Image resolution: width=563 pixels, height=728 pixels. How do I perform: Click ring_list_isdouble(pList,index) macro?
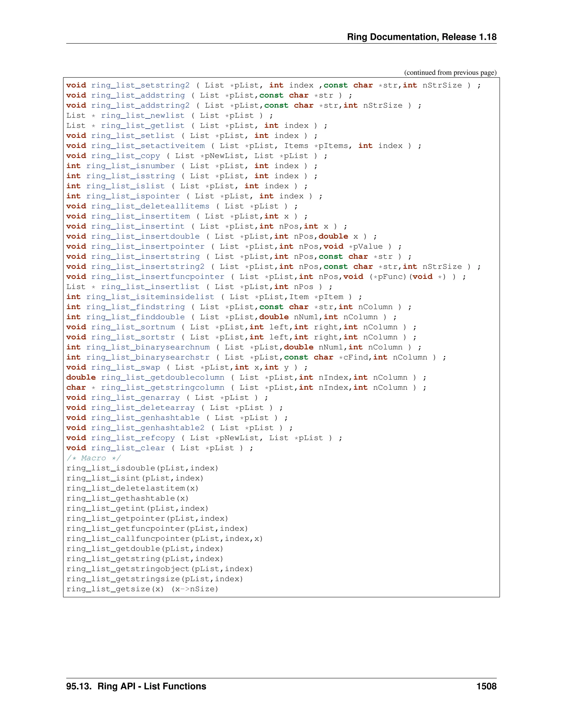click(x=142, y=468)
